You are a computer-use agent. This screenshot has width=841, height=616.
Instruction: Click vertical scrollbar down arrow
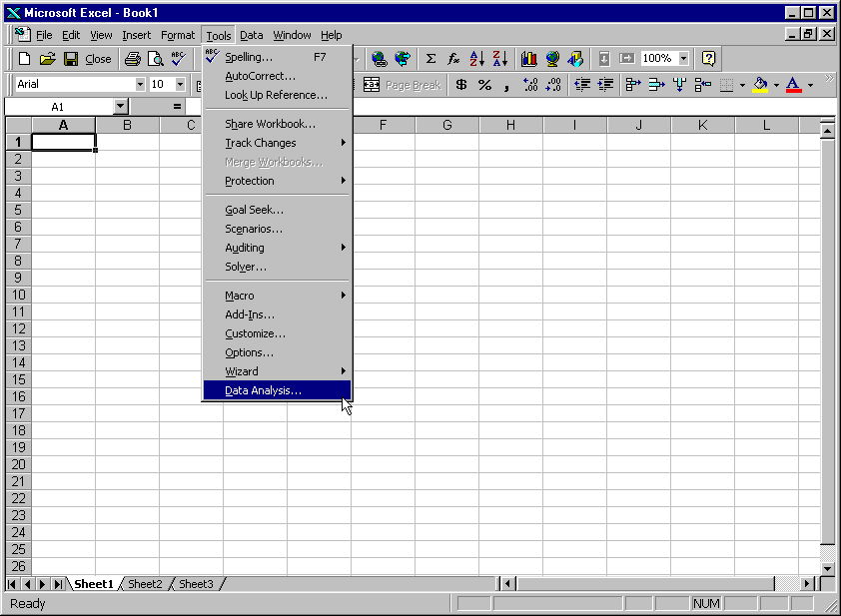click(828, 568)
